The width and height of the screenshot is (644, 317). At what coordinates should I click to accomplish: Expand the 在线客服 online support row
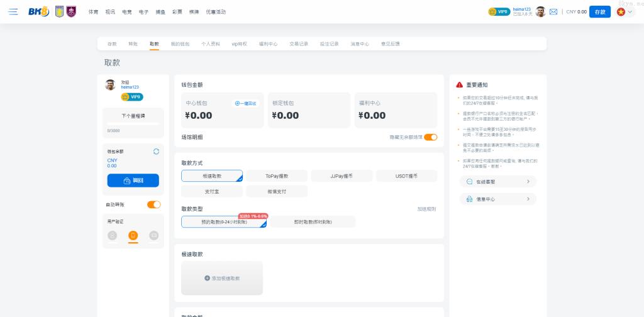pyautogui.click(x=497, y=181)
